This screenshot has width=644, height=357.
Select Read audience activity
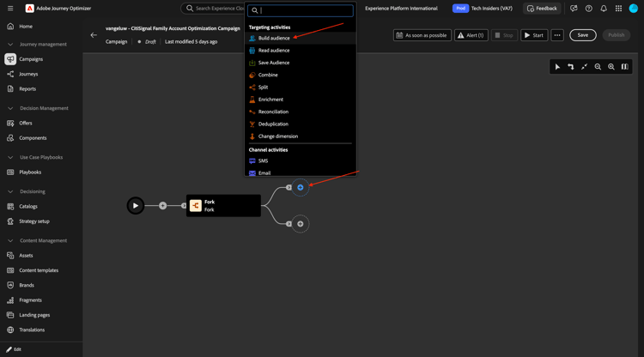coord(301,51)
